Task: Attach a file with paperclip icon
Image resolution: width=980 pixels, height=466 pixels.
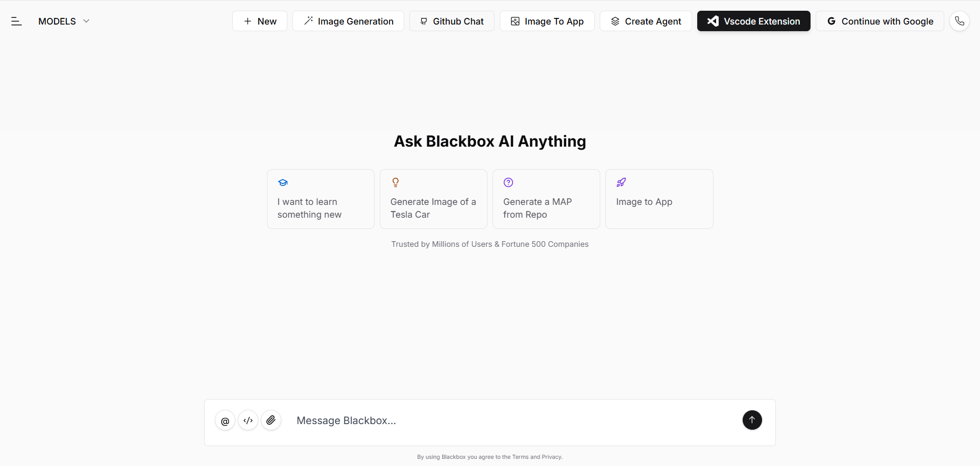Action: click(x=271, y=421)
